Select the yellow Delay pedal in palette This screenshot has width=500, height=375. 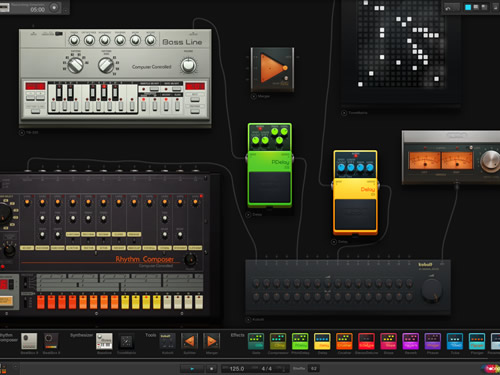click(x=322, y=341)
